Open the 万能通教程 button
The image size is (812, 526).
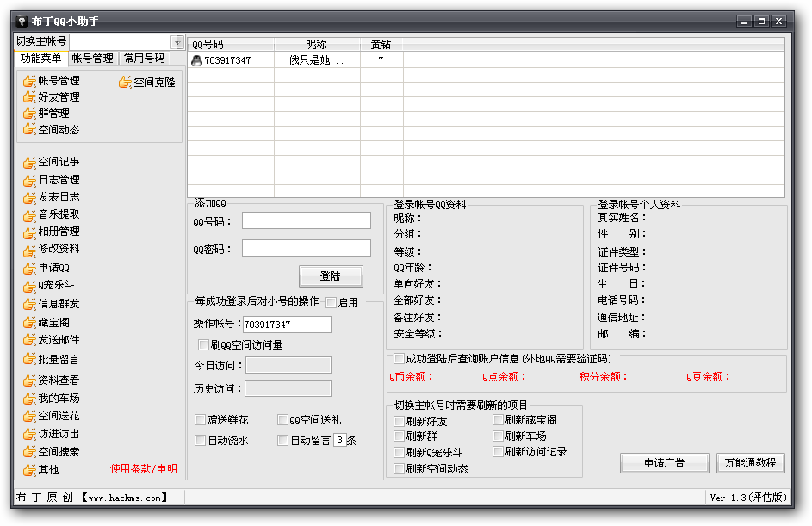[750, 463]
